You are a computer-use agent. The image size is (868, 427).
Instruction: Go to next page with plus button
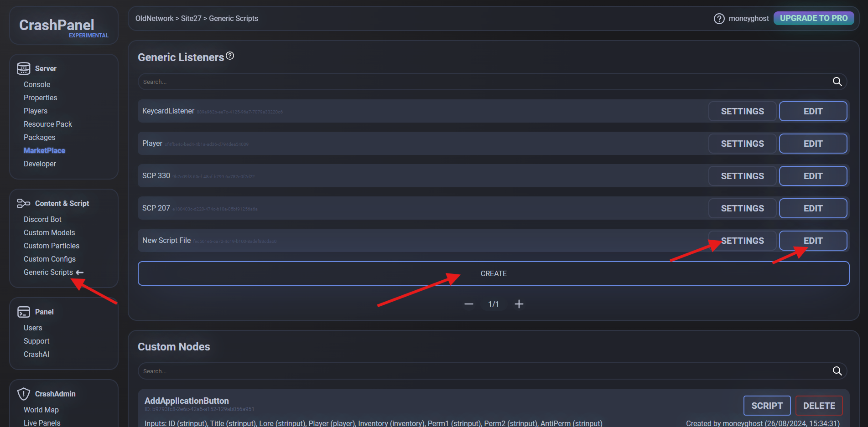[x=519, y=304]
